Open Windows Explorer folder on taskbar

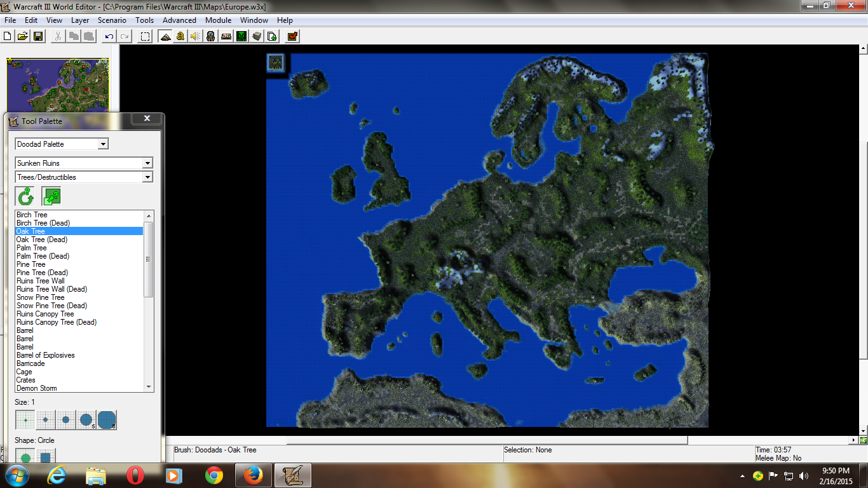tap(96, 475)
